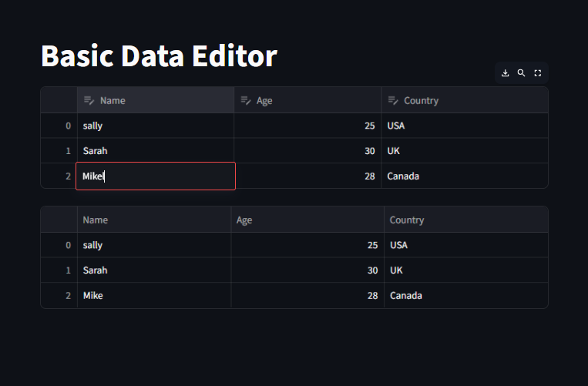Screen dimensions: 588x386
Task: Open the table search icon
Action: 521,73
